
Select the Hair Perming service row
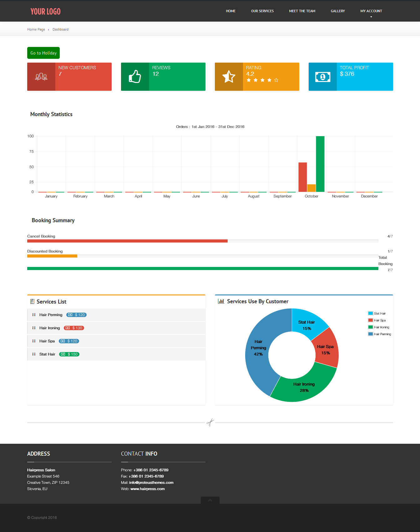point(116,315)
